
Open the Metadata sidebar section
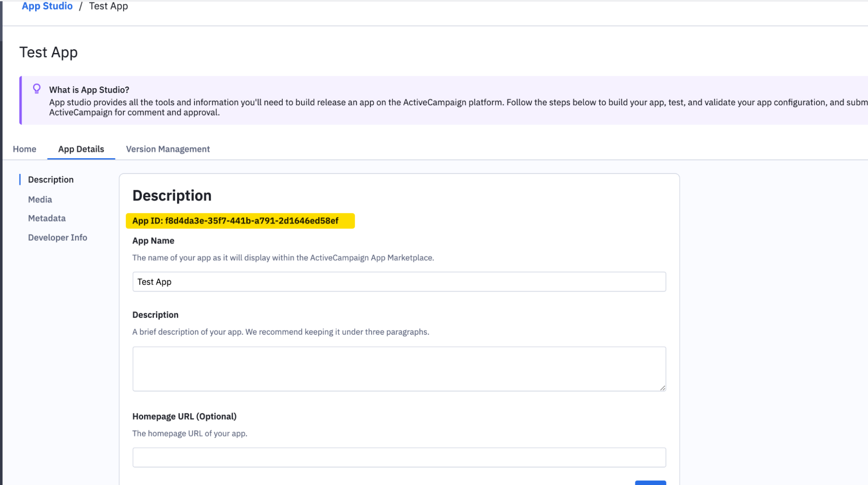point(47,218)
